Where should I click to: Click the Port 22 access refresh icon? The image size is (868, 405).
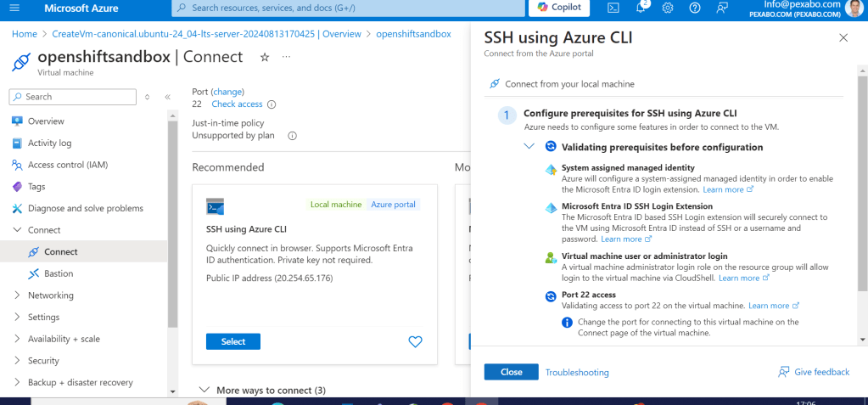tap(551, 296)
